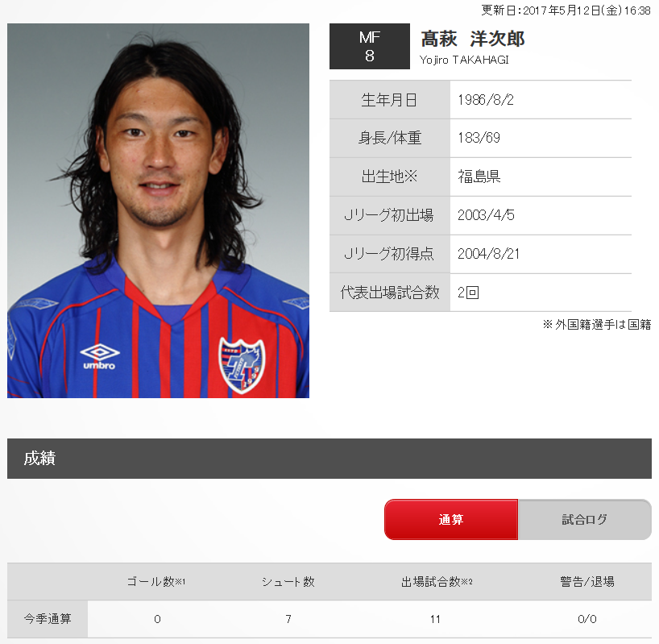Click the MF 8 position badge

(x=370, y=46)
